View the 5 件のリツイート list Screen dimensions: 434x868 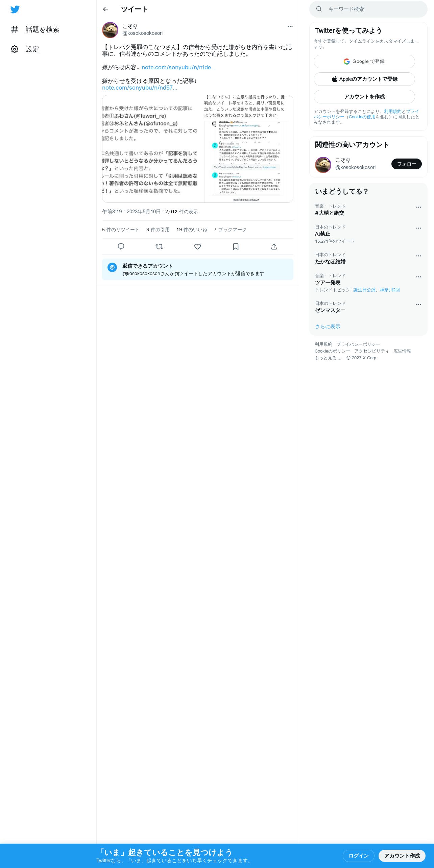point(121,230)
